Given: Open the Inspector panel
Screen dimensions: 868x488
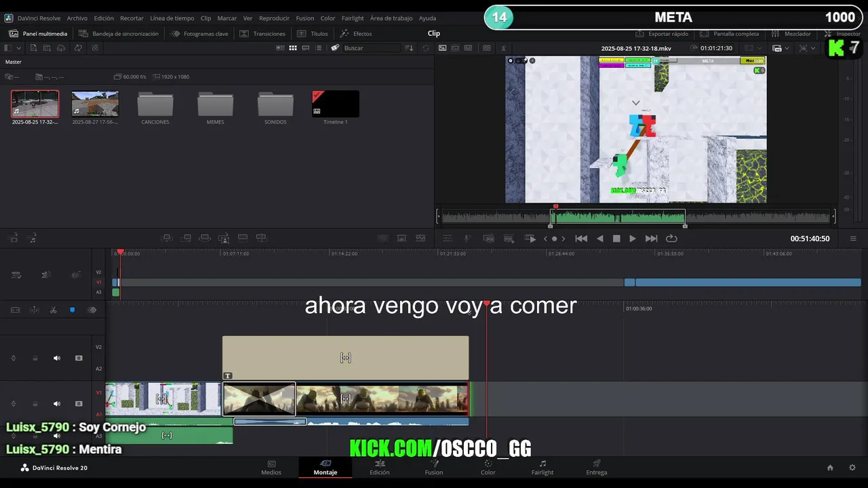Looking at the screenshot, I should click(x=842, y=33).
